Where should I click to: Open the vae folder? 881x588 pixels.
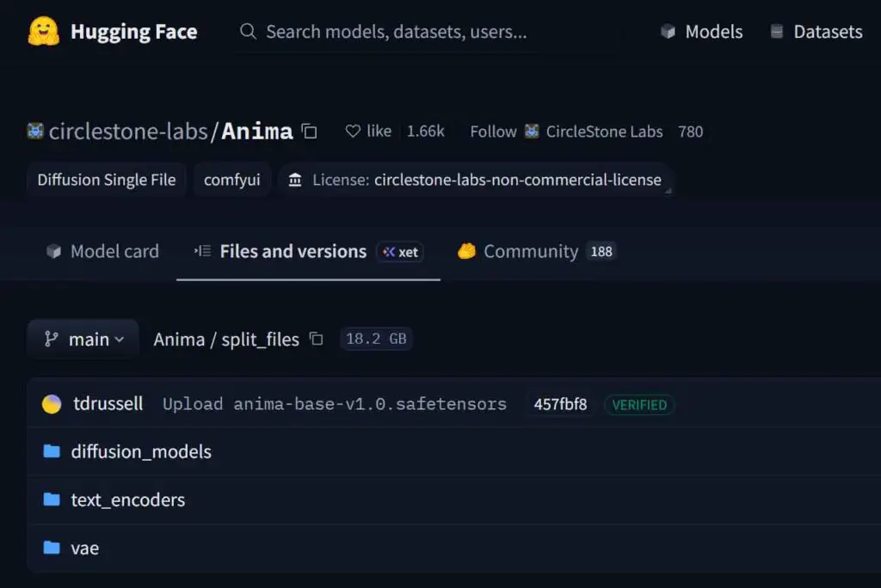pyautogui.click(x=85, y=548)
